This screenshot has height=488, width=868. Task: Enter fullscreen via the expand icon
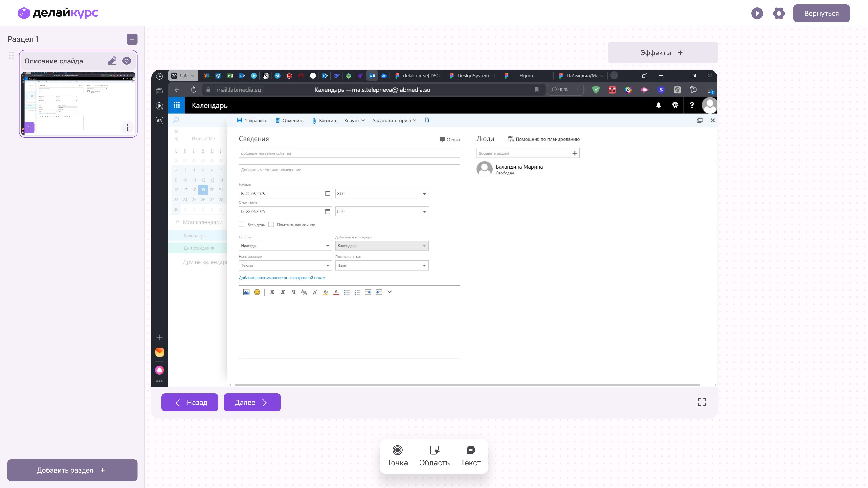(x=702, y=402)
